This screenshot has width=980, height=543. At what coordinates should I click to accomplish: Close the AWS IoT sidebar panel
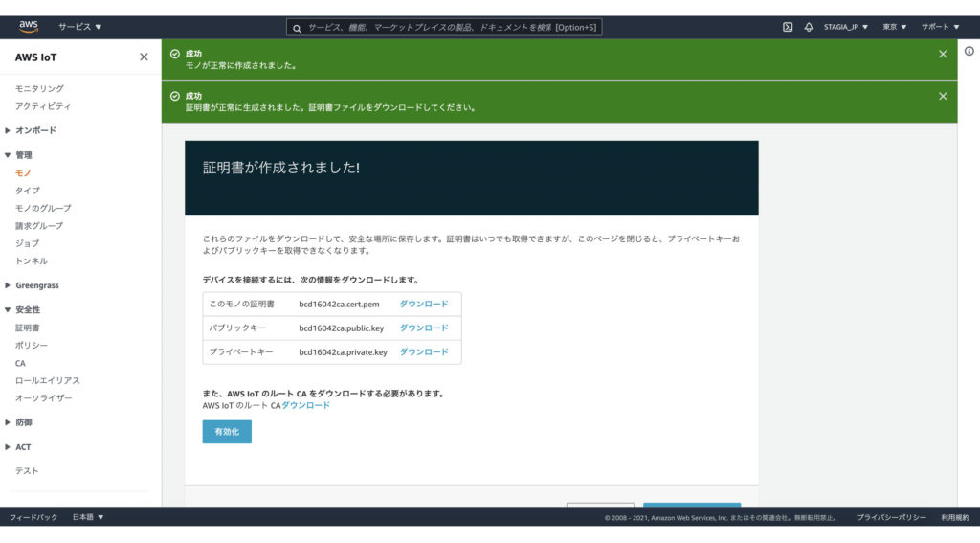(x=144, y=57)
